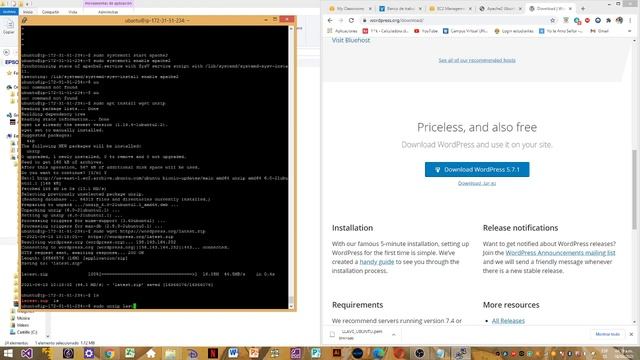Close the Chrome downloads bar
The height and width of the screenshot is (360, 640).
[631, 334]
